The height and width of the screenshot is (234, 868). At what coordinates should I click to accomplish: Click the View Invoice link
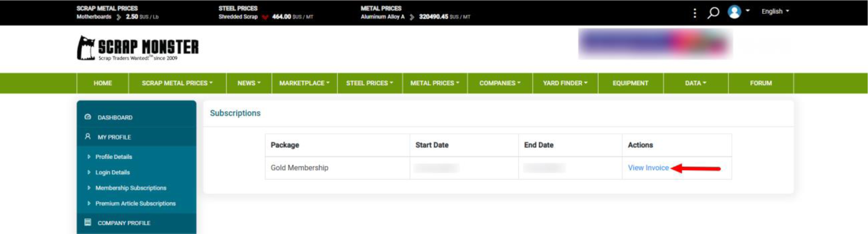[x=648, y=168]
